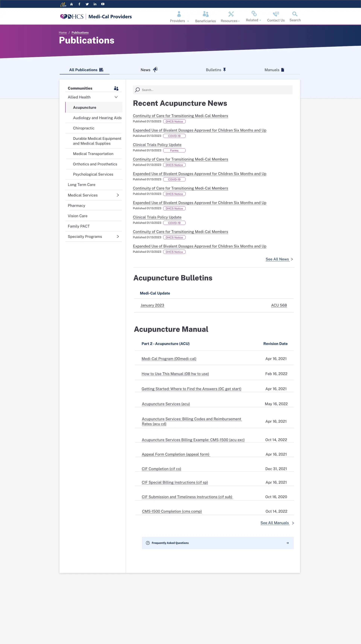This screenshot has width=361, height=644.
Task: Open the January 2023 Medi-Cal Update bulletin
Action: [x=152, y=305]
